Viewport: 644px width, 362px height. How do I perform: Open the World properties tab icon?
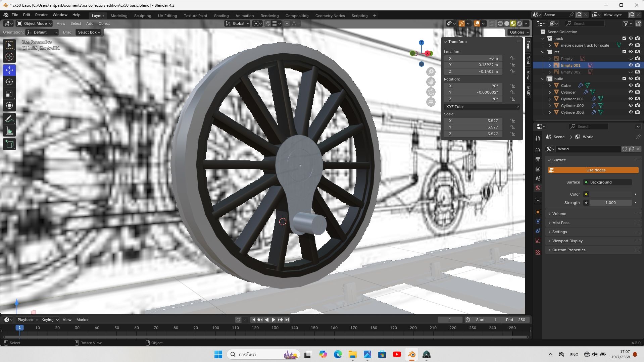pyautogui.click(x=538, y=188)
